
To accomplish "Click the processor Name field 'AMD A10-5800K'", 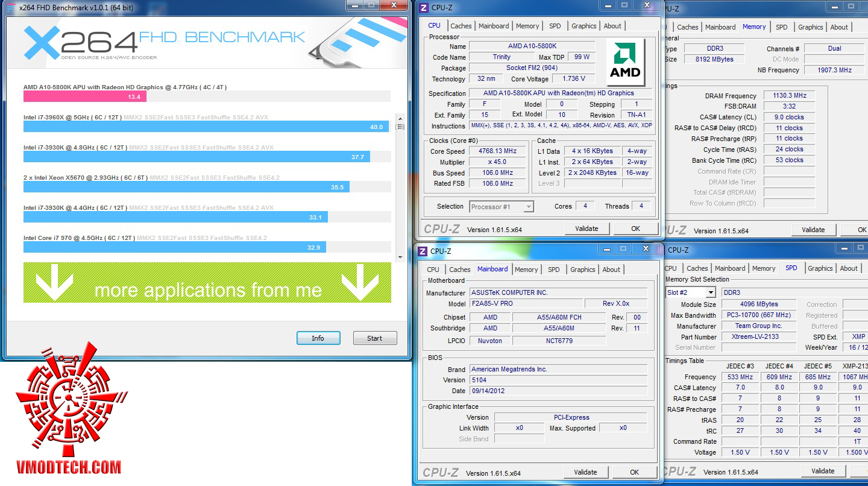I will 532,46.
